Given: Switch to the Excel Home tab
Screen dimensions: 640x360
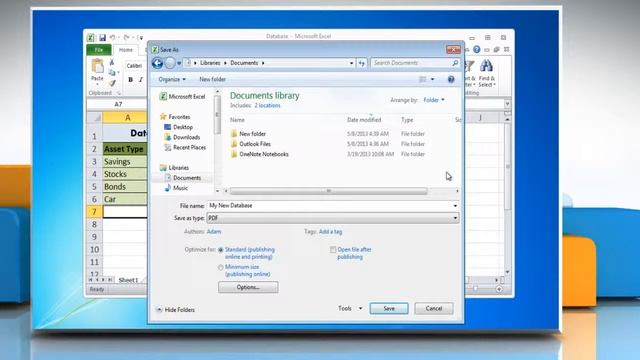Looking at the screenshot, I should (x=126, y=50).
